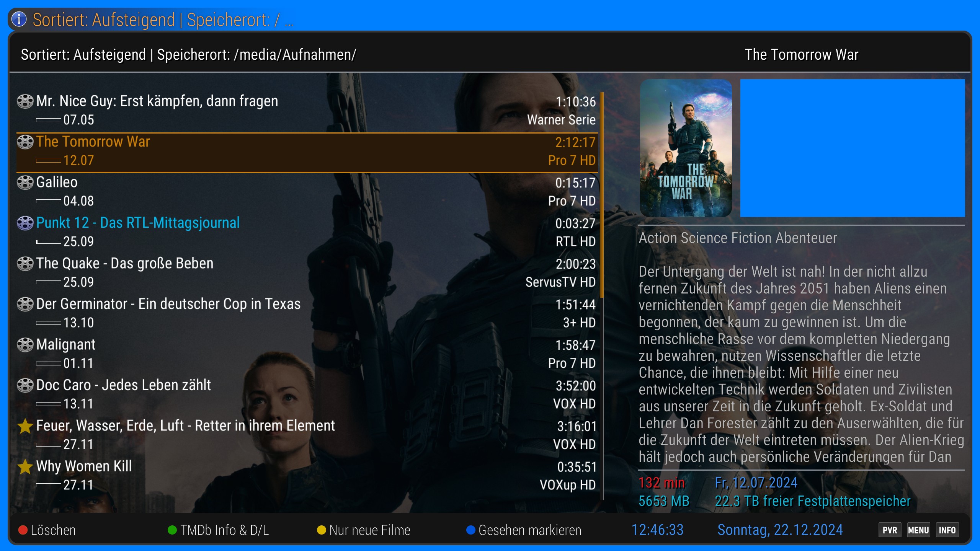The width and height of the screenshot is (980, 551).
Task: Click the film reel icon beside Mr. Nice Guy
Action: 25,101
